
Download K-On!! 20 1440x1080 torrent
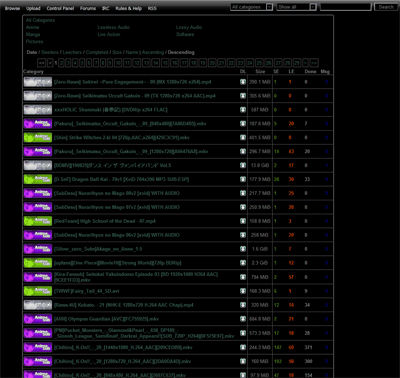tap(243, 347)
